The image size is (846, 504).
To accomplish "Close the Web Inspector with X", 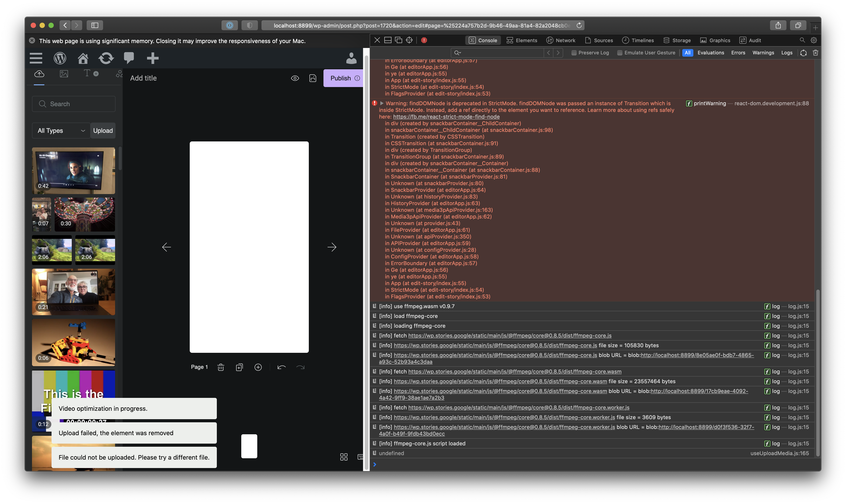I will coord(377,40).
